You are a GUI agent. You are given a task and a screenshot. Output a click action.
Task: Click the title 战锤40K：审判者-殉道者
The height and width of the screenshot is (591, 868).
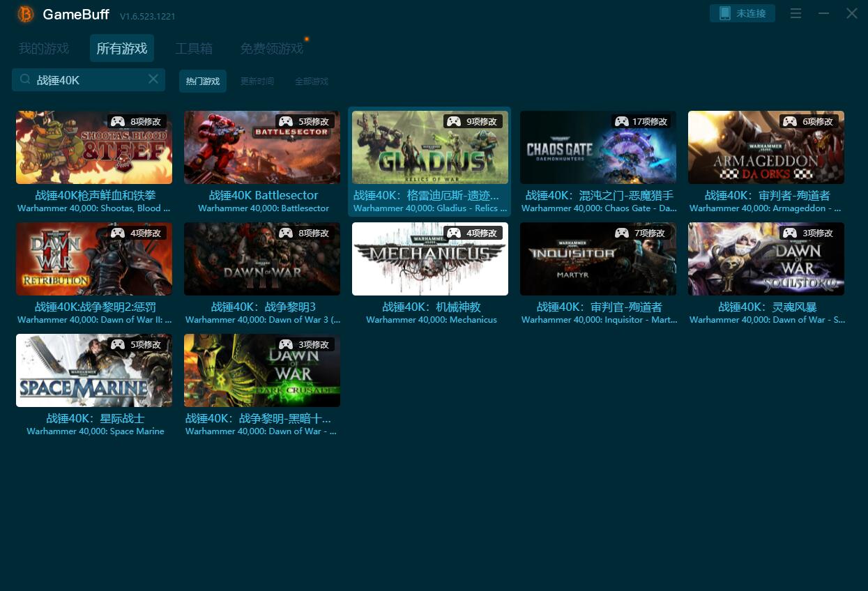click(768, 195)
